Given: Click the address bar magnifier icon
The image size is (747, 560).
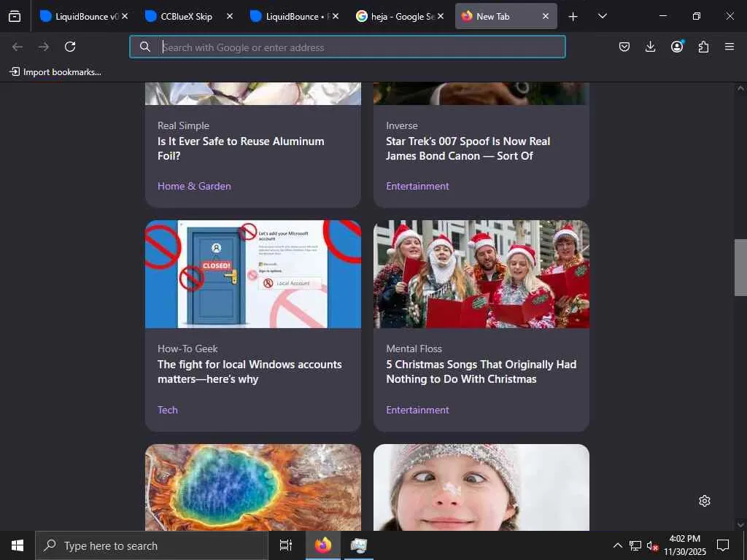Looking at the screenshot, I should tap(145, 47).
